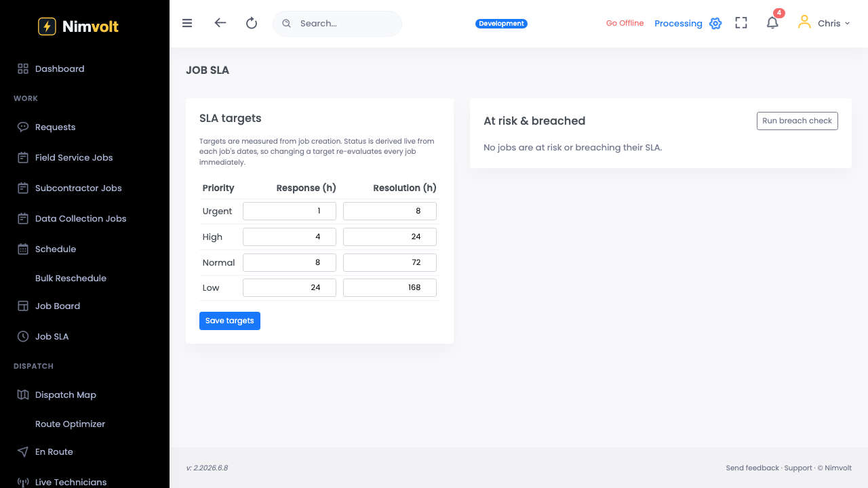Viewport: 868px width, 488px height.
Task: Click the Dashboard grid icon
Action: [x=23, y=68]
